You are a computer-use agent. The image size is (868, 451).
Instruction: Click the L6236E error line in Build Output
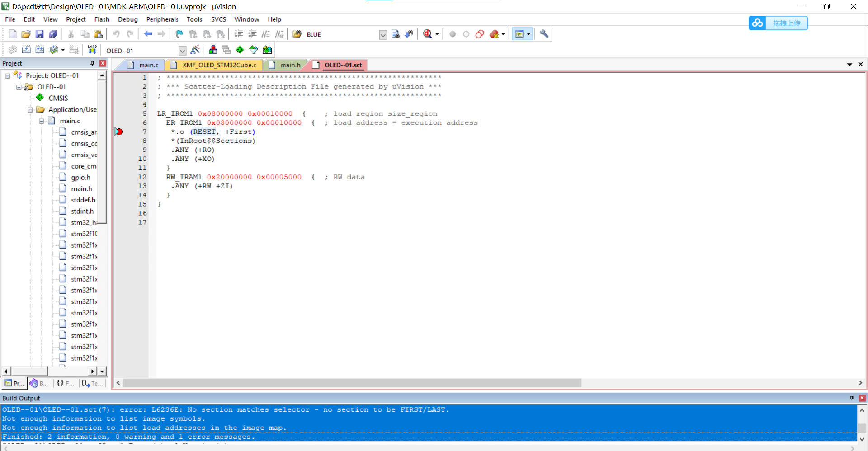tap(226, 410)
